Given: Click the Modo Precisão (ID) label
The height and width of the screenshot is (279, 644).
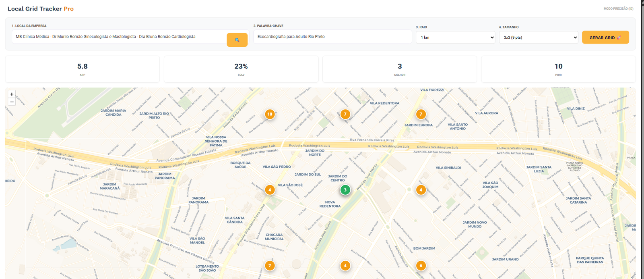Looking at the screenshot, I should click(618, 8).
